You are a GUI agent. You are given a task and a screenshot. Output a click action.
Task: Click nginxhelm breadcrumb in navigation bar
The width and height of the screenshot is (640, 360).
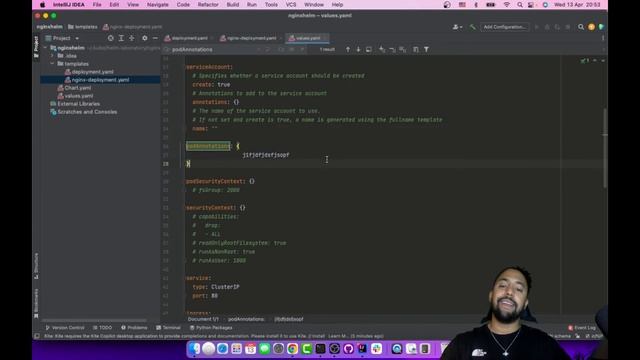click(x=50, y=27)
